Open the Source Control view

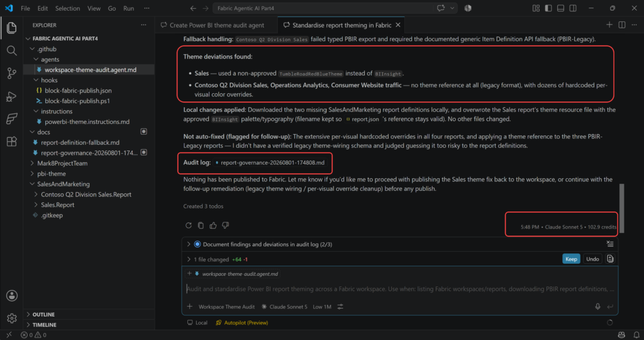pyautogui.click(x=11, y=73)
